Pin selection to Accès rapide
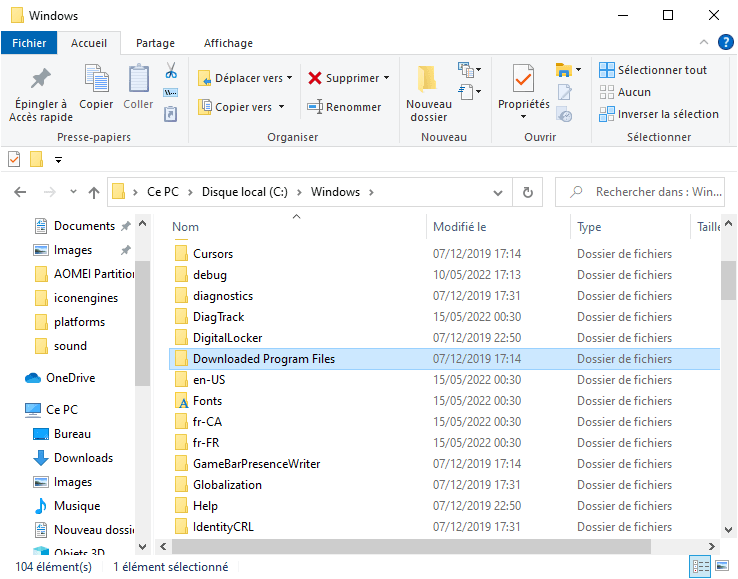 pos(40,94)
